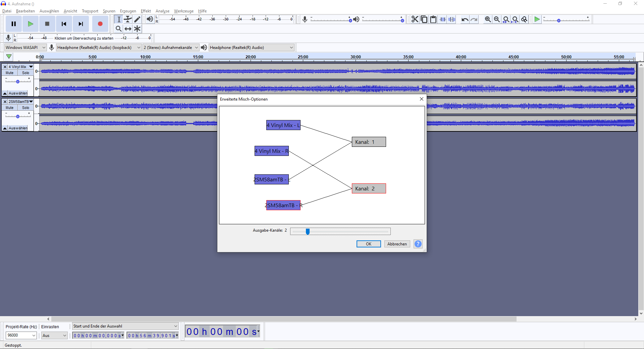Click the Skip to Start button
The height and width of the screenshot is (349, 644).
tap(64, 24)
